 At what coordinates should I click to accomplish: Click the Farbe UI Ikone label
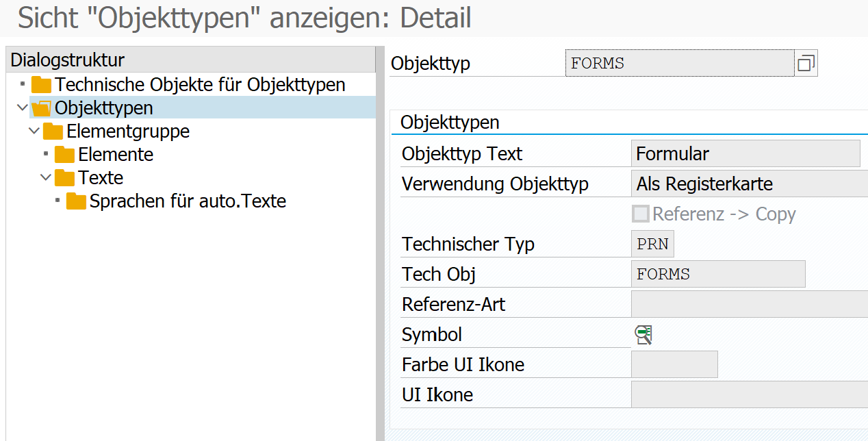pyautogui.click(x=463, y=365)
